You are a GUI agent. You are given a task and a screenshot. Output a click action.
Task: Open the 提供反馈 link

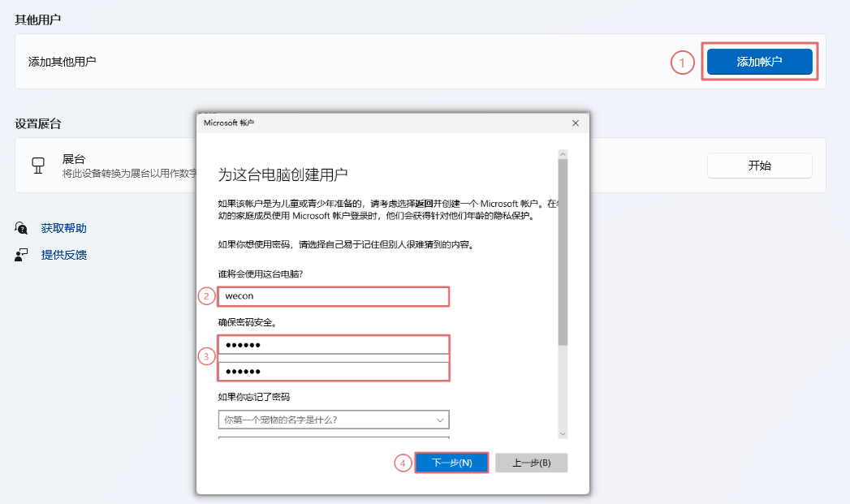tap(63, 255)
